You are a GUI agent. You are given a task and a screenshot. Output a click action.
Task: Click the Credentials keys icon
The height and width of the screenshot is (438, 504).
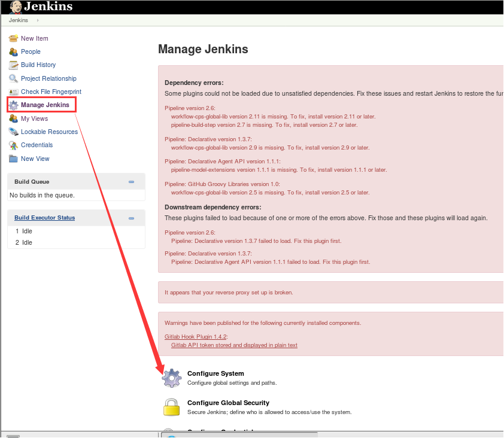pyautogui.click(x=13, y=145)
